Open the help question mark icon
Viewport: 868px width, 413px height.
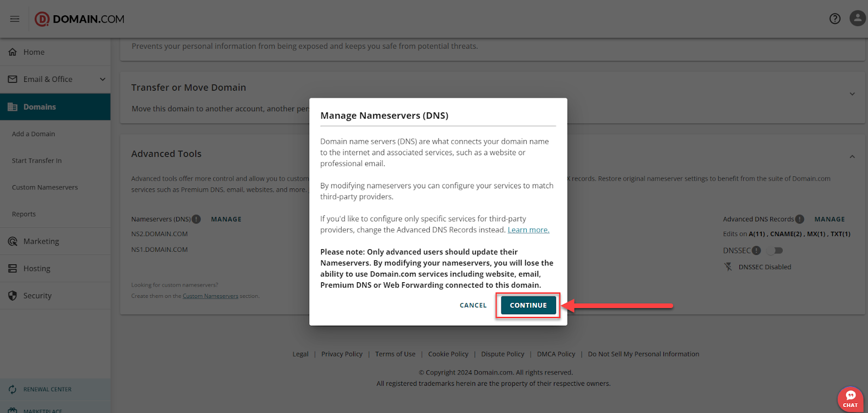pos(835,19)
